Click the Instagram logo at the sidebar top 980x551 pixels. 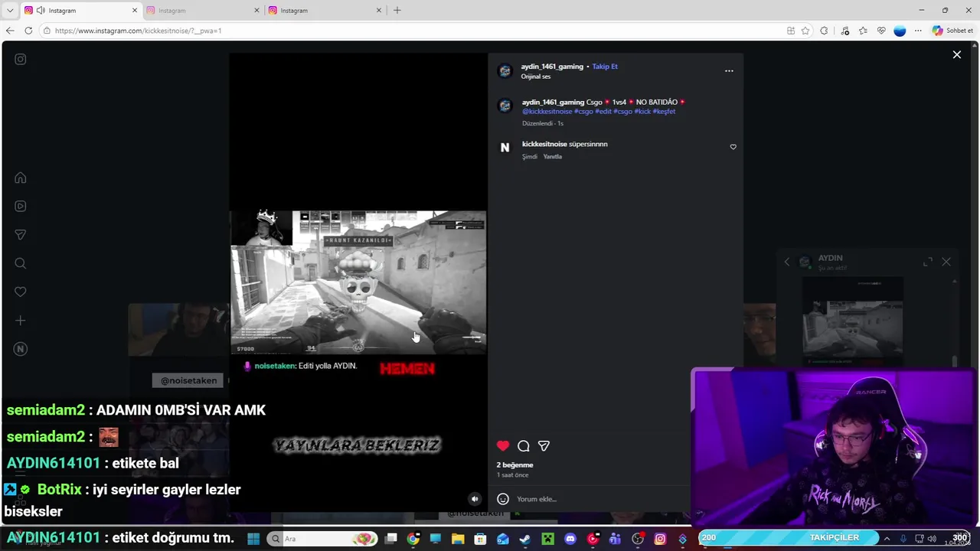point(21,59)
